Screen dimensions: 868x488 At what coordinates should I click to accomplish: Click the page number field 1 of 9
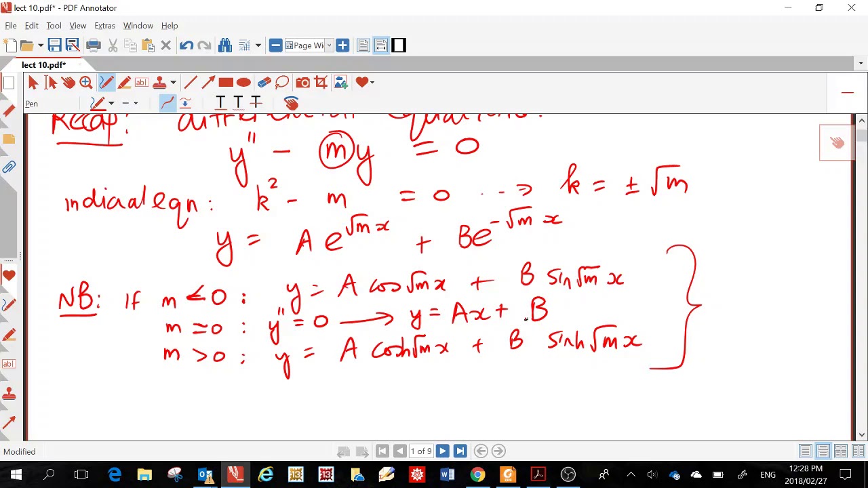(420, 451)
